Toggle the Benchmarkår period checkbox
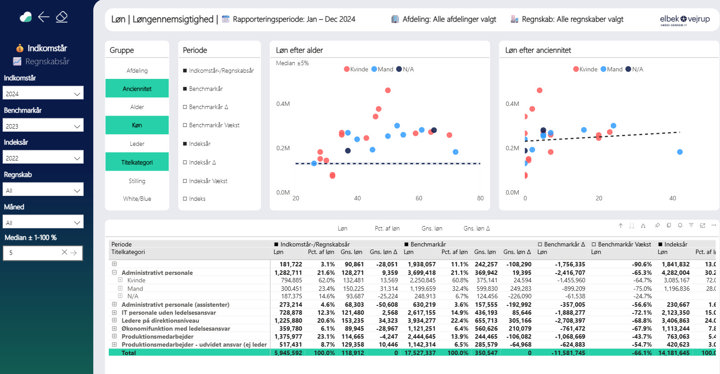The width and height of the screenshot is (720, 374). 185,89
